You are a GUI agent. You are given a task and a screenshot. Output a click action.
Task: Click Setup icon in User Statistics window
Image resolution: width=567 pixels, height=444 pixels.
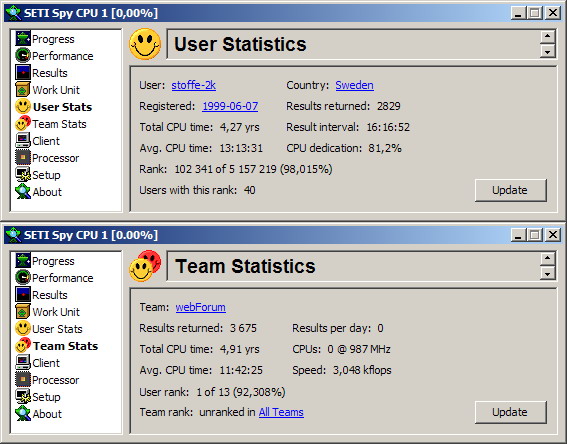(23, 175)
